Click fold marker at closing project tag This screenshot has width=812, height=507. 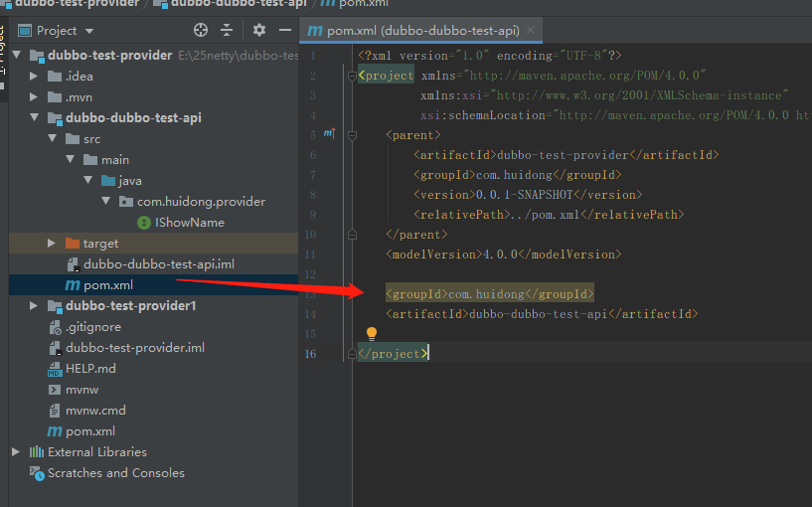(x=352, y=354)
